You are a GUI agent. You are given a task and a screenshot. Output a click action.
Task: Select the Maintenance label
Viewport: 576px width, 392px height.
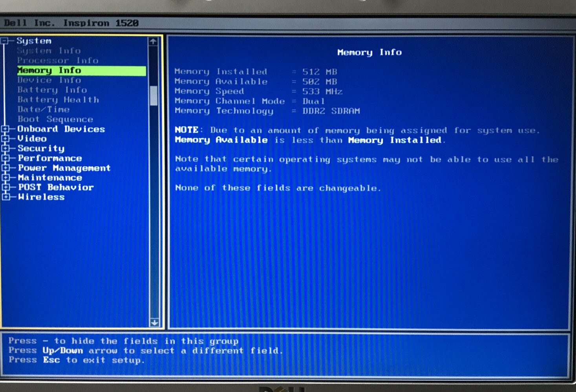(50, 178)
